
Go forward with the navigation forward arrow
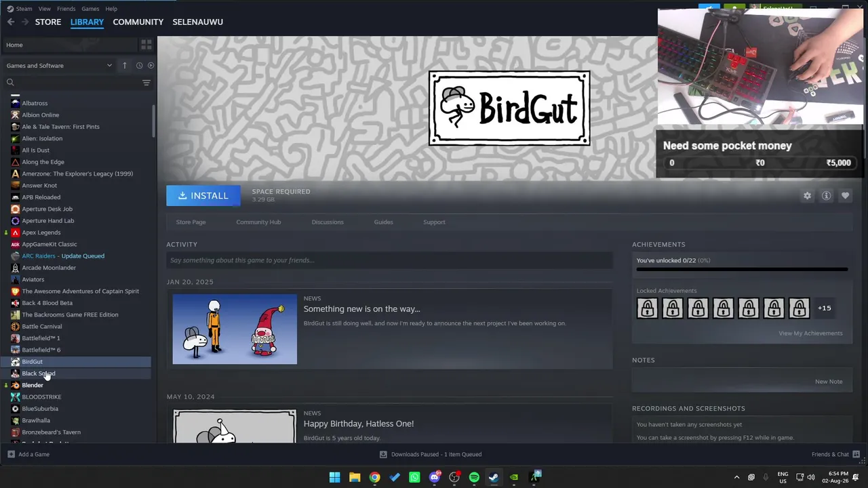click(25, 22)
